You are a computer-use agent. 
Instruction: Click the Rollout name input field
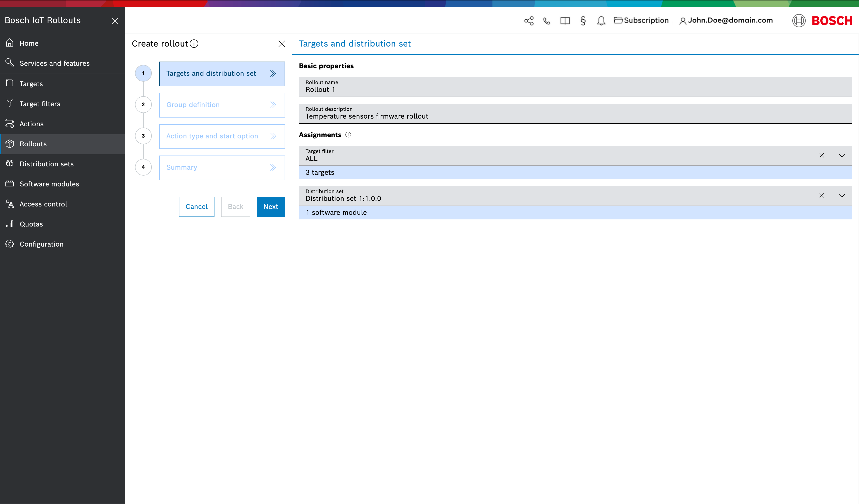coord(575,90)
